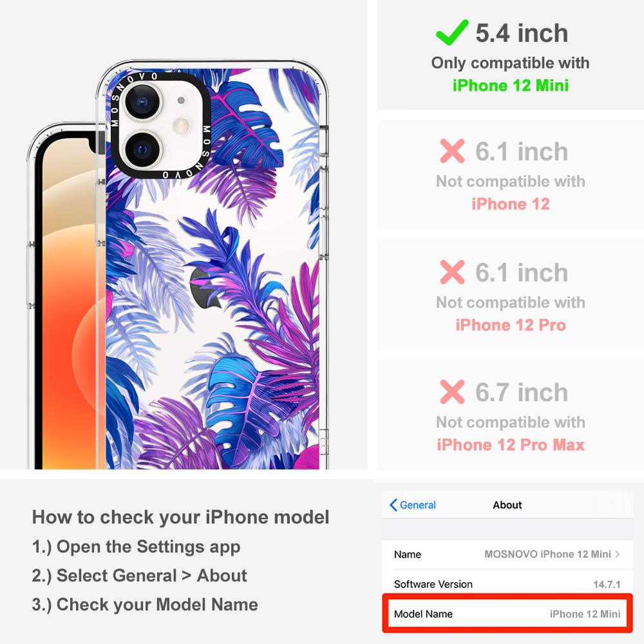Click the red X beside 6.7 inch

tap(452, 392)
